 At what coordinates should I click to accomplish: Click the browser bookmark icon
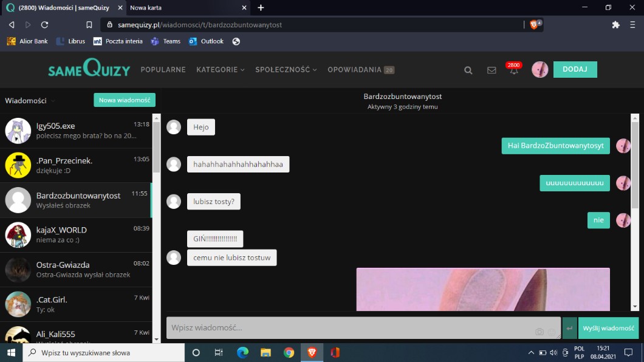[89, 25]
